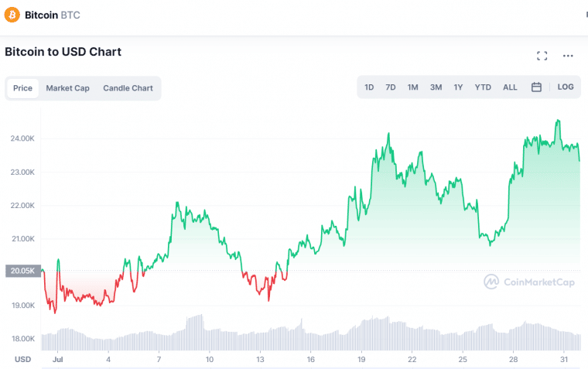
Task: Select the 7D time range
Action: [x=391, y=87]
